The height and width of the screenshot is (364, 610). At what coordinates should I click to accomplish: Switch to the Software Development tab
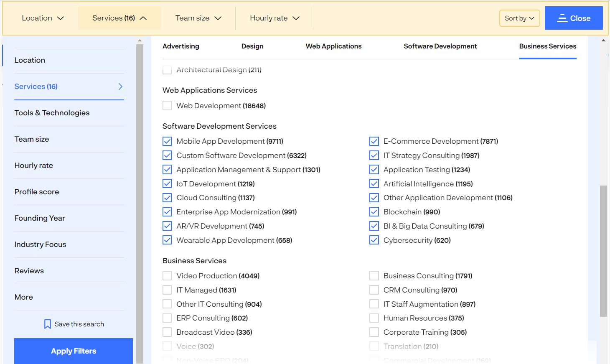[x=440, y=46]
